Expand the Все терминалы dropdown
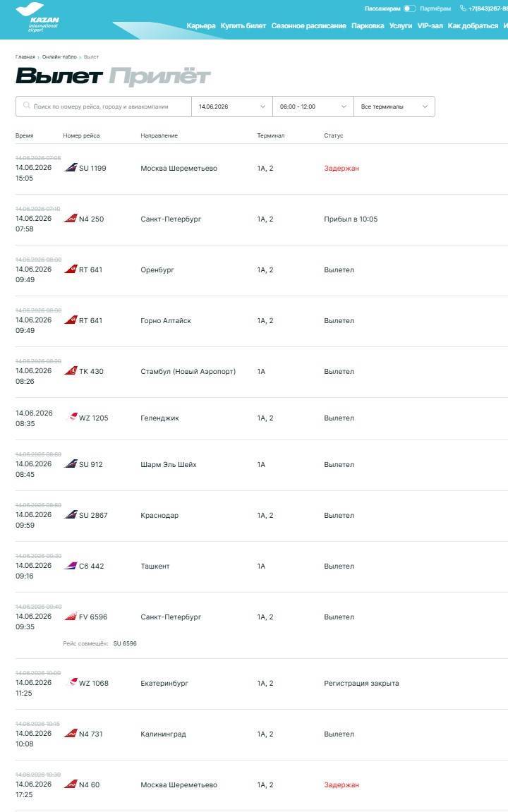 (394, 107)
